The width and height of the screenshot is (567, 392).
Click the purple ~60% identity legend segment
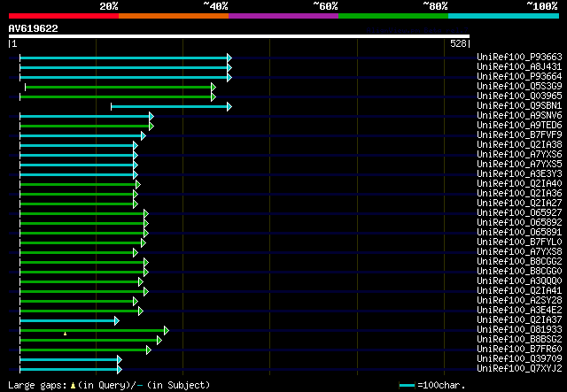[283, 16]
